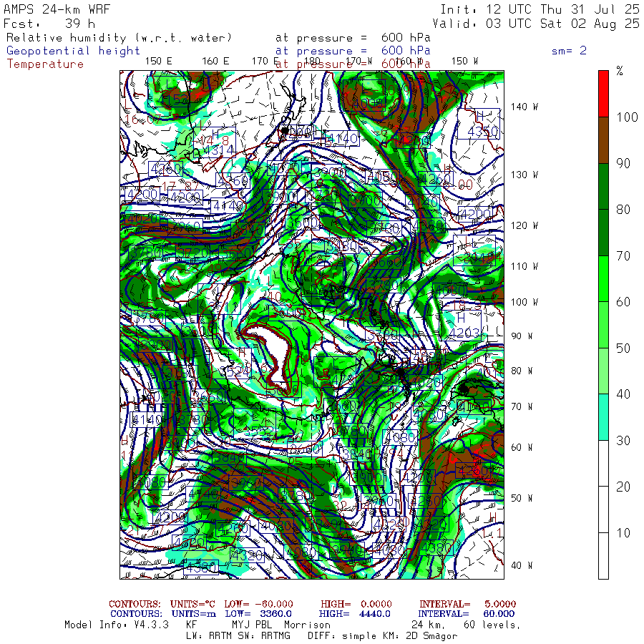Click the '140 W' longitude label
This screenshot has width=644, height=644.
point(524,107)
